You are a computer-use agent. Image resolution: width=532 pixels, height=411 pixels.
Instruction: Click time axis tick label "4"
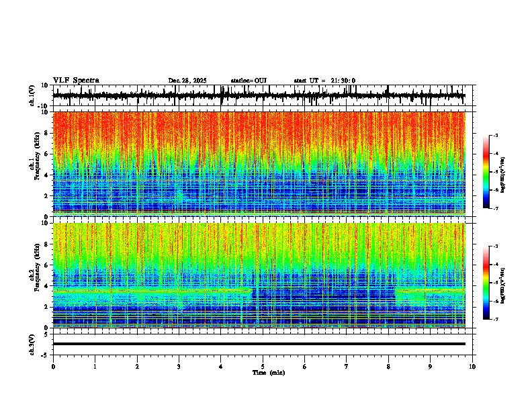(x=221, y=367)
